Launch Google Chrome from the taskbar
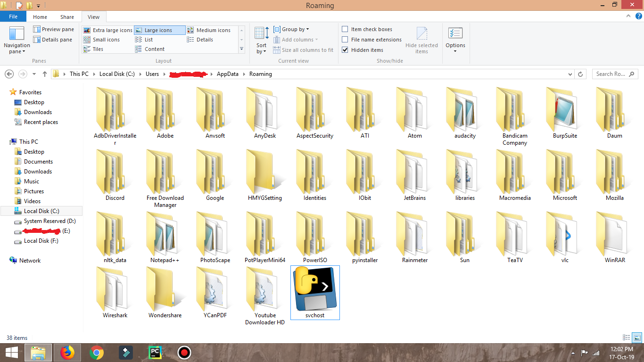The width and height of the screenshot is (644, 362). tap(97, 352)
